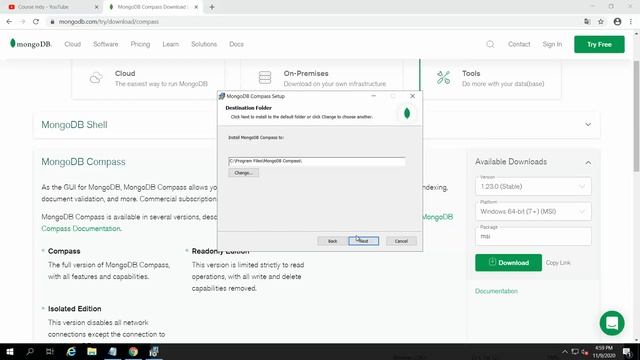Open the Pricing menu item

[x=140, y=44]
